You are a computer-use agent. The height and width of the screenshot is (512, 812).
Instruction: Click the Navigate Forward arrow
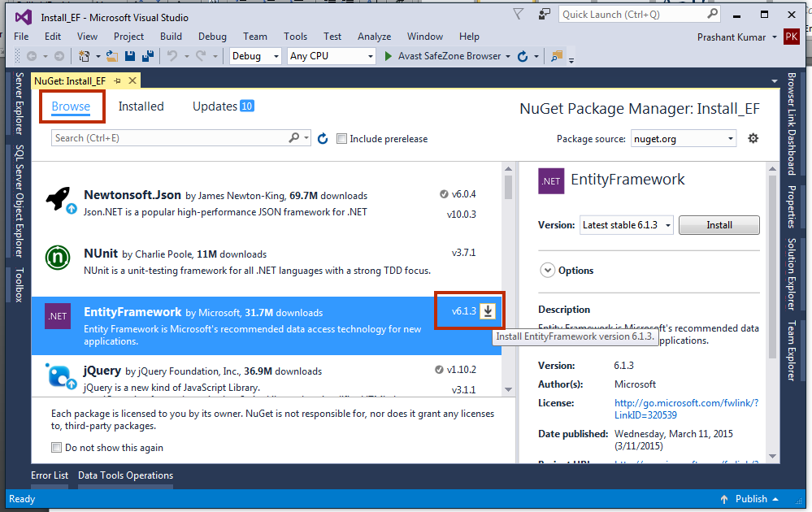[59, 56]
